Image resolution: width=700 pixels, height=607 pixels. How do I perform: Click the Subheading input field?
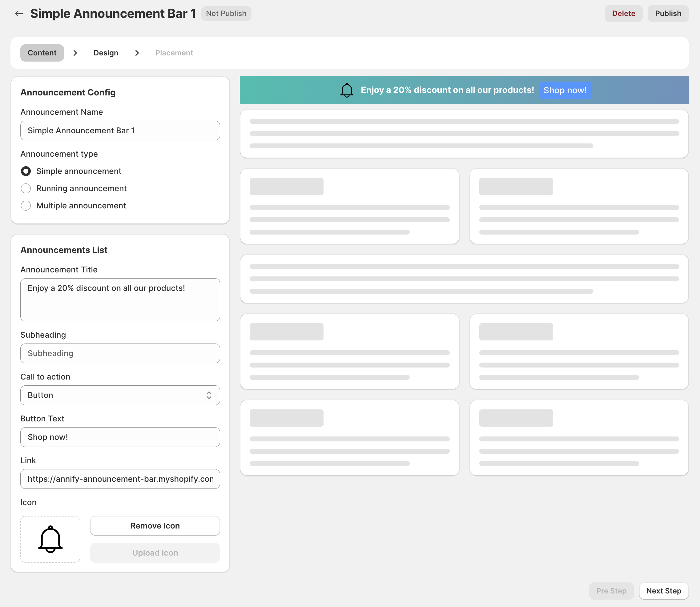(x=120, y=353)
